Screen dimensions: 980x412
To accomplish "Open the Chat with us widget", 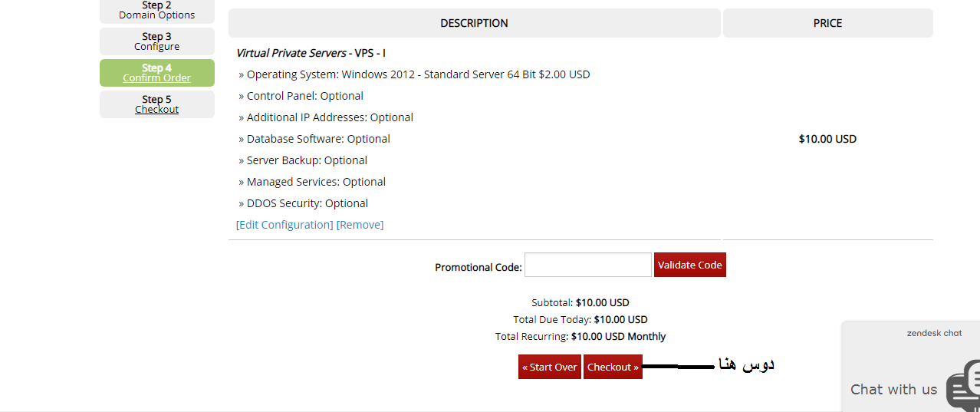I will pyautogui.click(x=893, y=389).
